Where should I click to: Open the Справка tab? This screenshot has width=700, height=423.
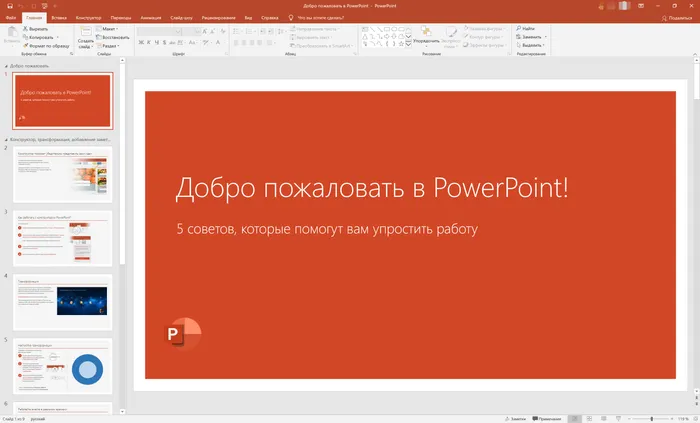click(x=270, y=18)
